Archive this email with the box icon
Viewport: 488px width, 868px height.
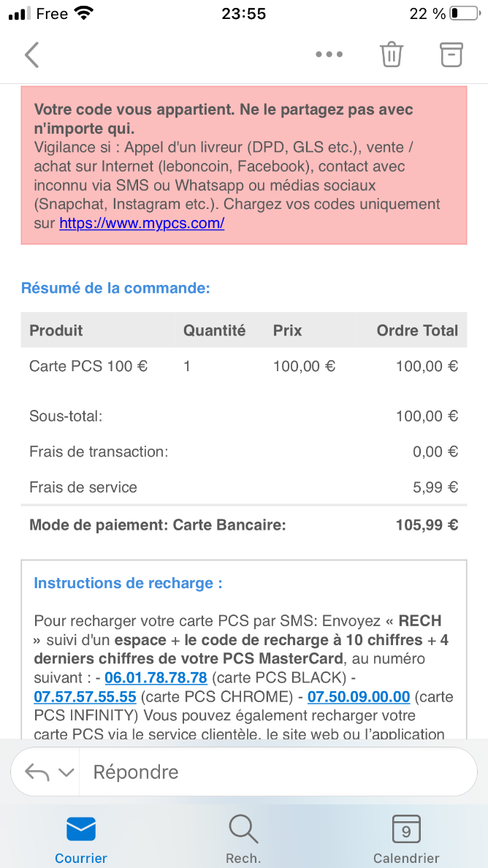451,54
